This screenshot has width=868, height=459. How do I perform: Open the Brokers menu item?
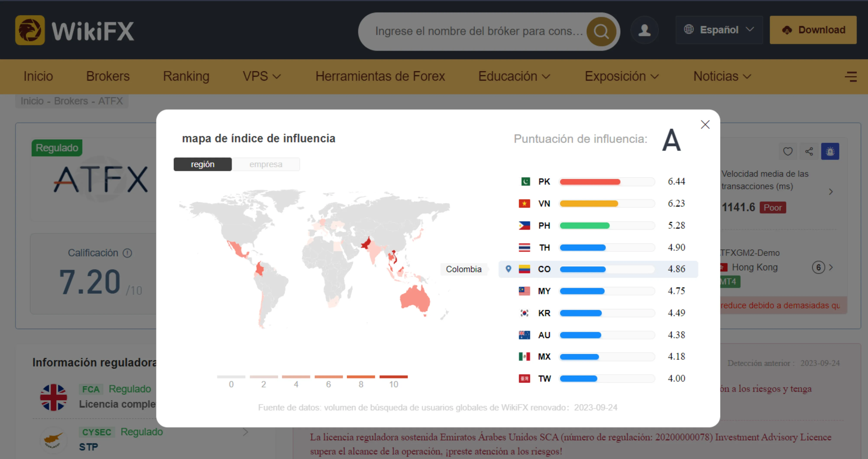click(x=108, y=76)
